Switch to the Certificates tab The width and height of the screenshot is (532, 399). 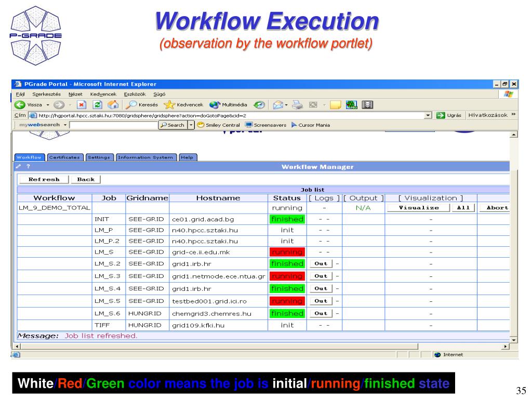[x=64, y=157]
